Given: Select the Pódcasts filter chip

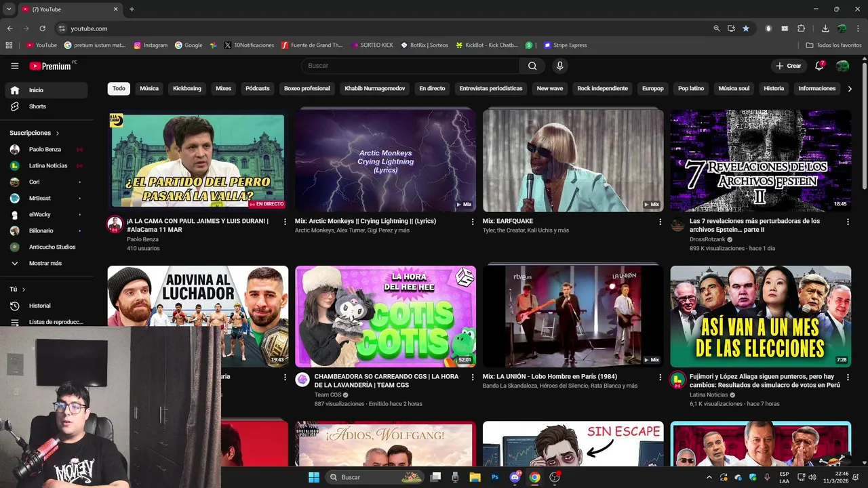Looking at the screenshot, I should [258, 89].
